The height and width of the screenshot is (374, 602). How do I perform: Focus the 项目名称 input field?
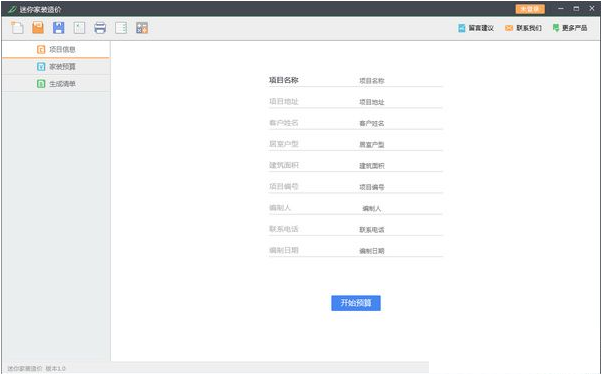click(399, 81)
